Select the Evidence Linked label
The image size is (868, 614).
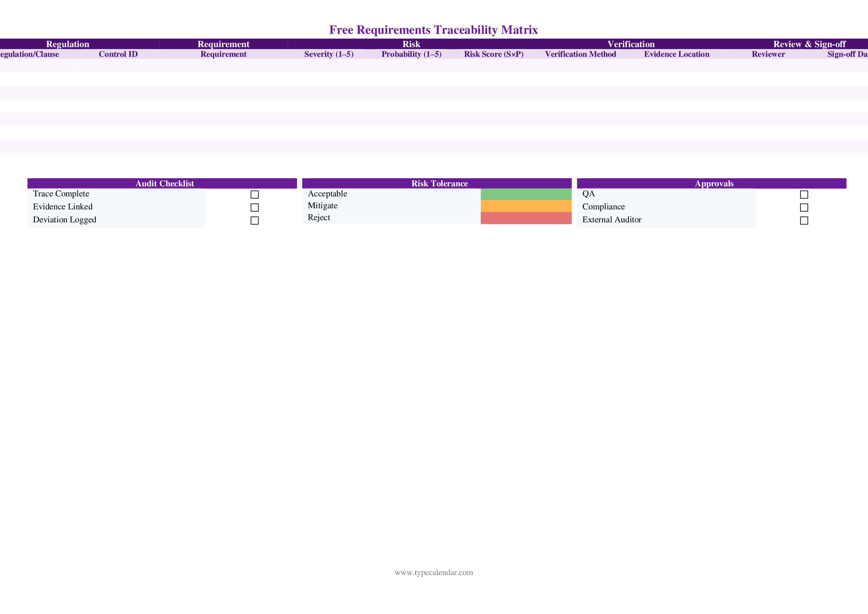pos(62,206)
